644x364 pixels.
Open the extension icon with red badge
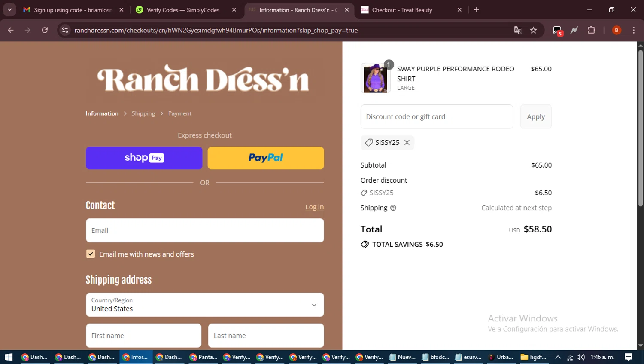click(x=557, y=31)
